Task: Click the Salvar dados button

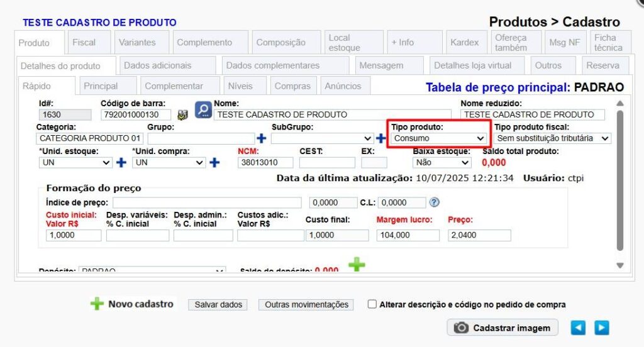Action: pyautogui.click(x=218, y=305)
